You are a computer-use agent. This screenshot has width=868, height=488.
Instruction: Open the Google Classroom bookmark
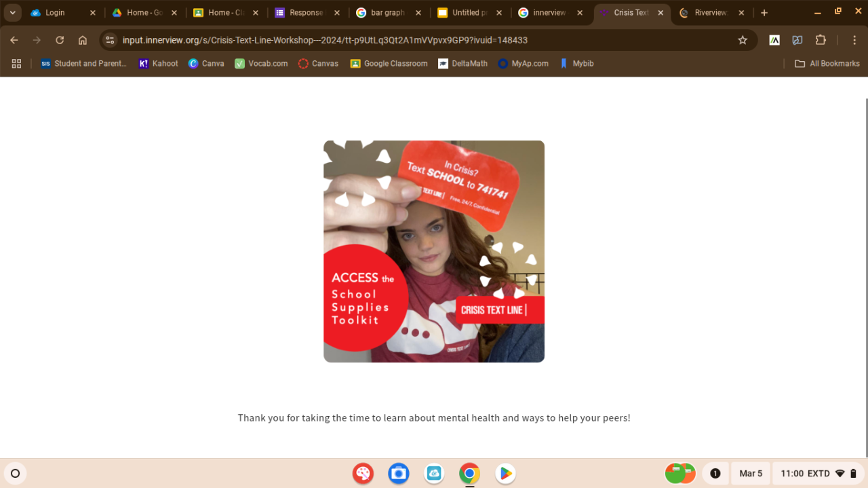point(389,63)
